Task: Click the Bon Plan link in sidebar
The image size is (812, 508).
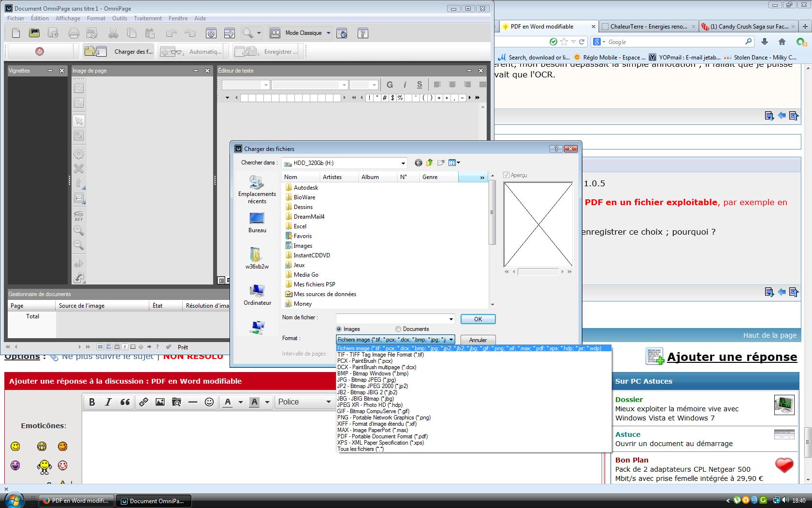Action: [x=632, y=460]
